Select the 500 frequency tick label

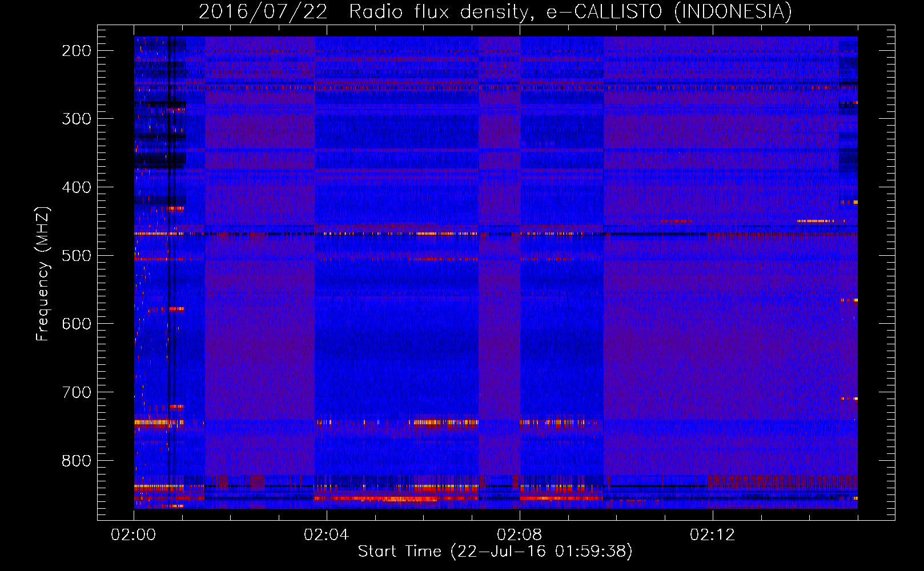pyautogui.click(x=77, y=255)
